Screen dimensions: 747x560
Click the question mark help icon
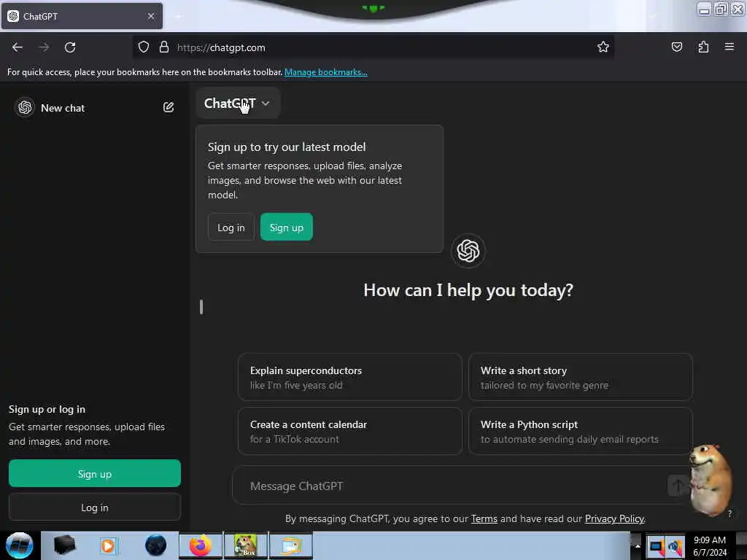729,513
